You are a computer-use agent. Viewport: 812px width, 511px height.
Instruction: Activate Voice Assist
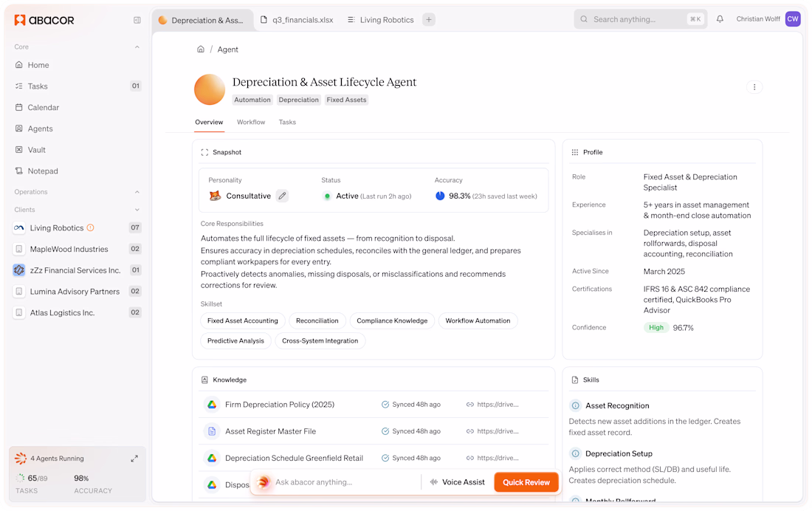point(457,482)
